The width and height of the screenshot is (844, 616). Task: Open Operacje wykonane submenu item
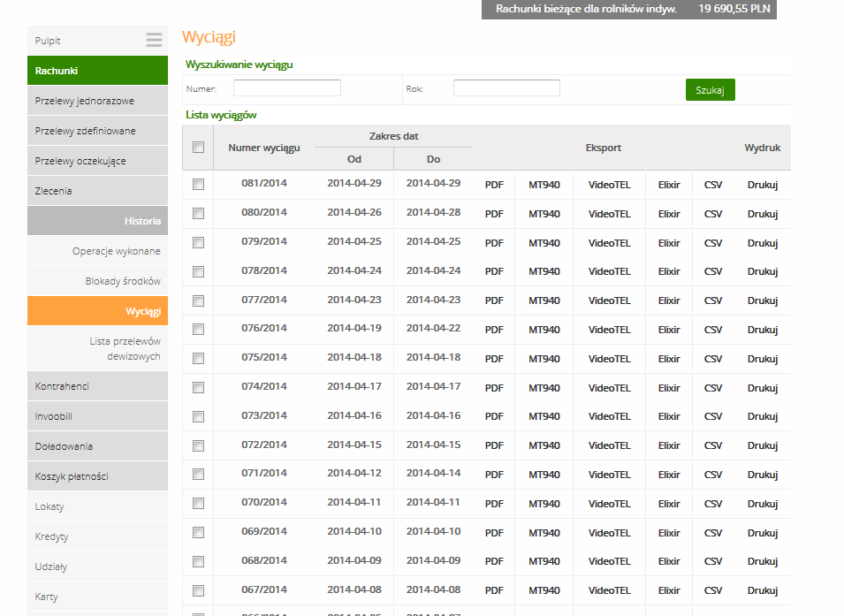pos(97,251)
